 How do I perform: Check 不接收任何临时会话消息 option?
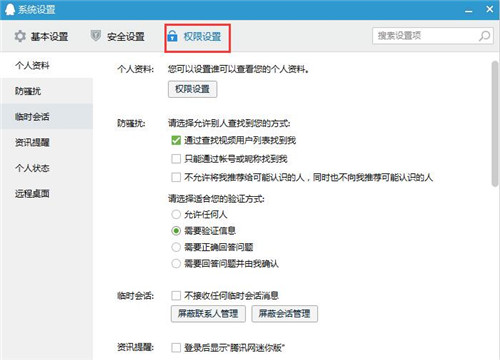coord(176,295)
